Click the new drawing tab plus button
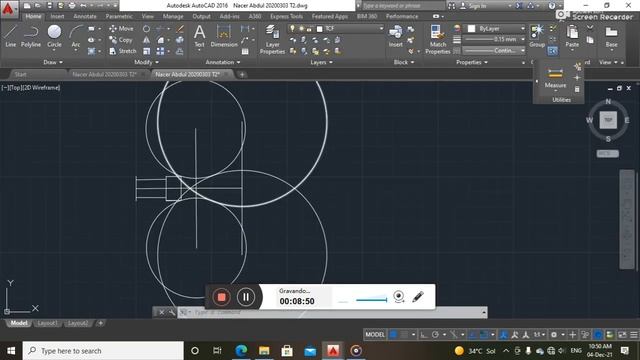Image resolution: width=640 pixels, height=360 pixels. (242, 74)
